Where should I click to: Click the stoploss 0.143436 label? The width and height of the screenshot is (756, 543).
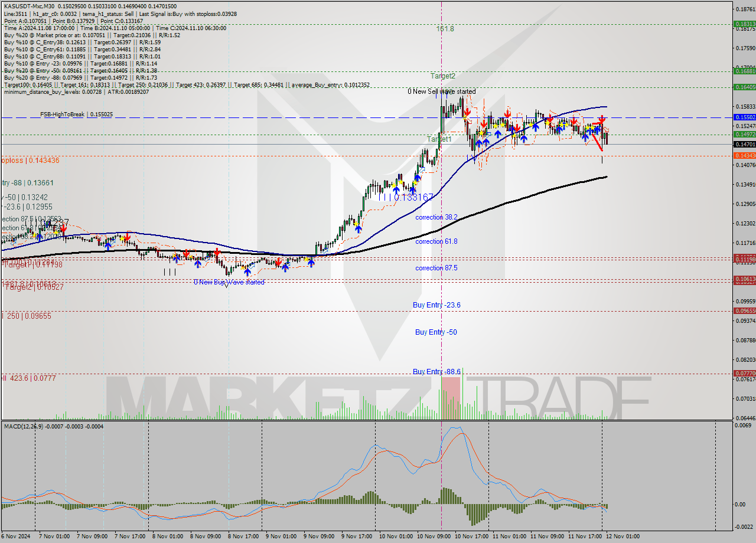[30, 160]
